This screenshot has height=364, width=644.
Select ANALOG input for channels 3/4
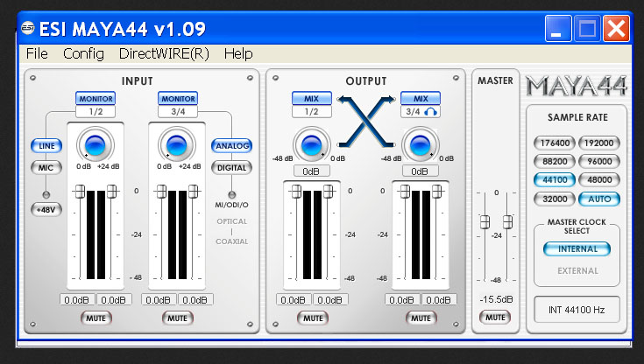pos(232,145)
